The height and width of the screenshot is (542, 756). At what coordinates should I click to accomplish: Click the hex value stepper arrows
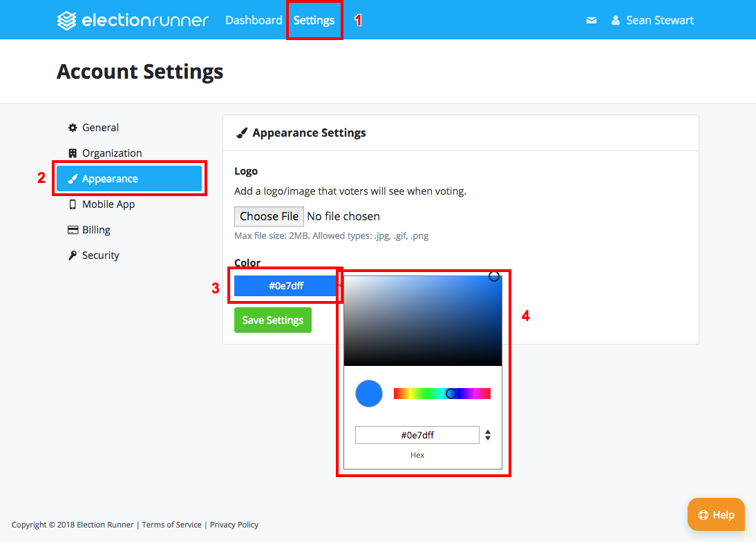488,434
